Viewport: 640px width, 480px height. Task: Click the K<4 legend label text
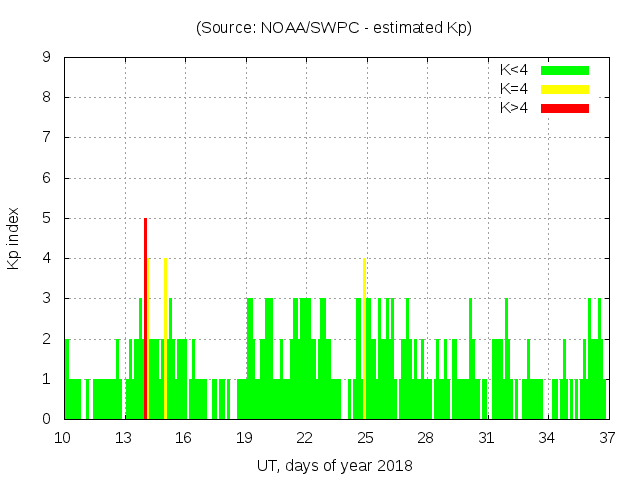[x=516, y=70]
